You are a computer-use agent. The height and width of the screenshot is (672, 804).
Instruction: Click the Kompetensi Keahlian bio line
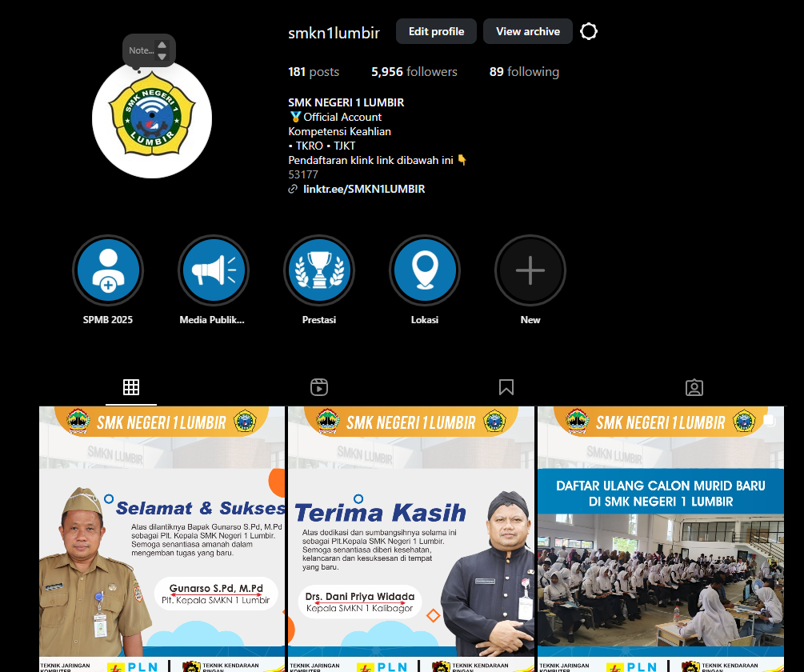(339, 131)
